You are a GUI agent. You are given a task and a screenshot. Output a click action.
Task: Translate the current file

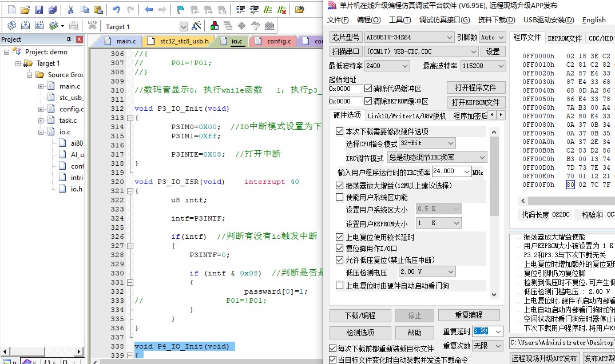tap(12, 26)
